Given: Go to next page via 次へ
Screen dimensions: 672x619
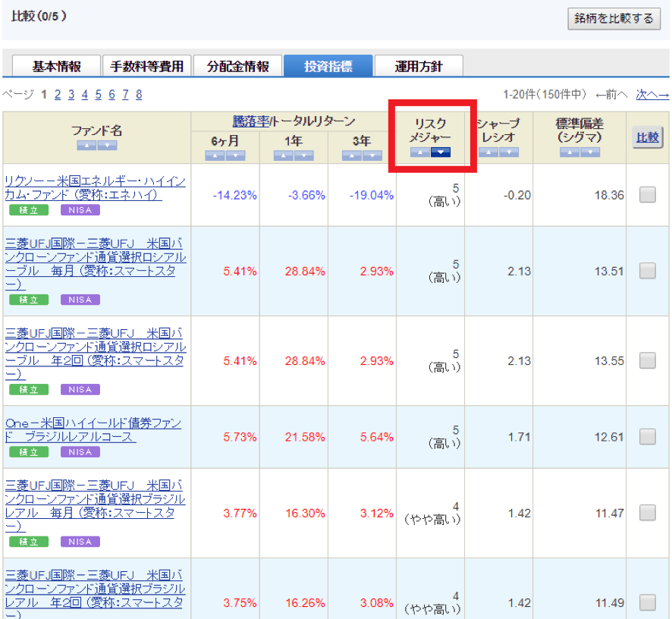Looking at the screenshot, I should (652, 95).
